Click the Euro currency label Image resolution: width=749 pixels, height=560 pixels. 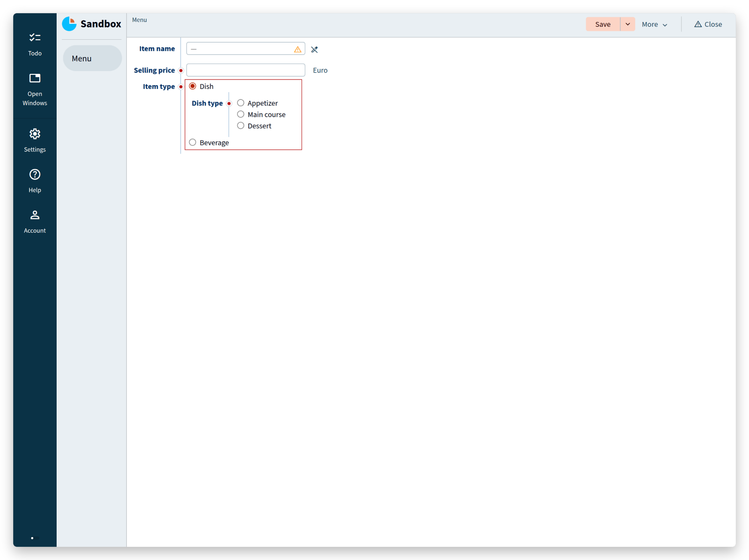tap(320, 70)
